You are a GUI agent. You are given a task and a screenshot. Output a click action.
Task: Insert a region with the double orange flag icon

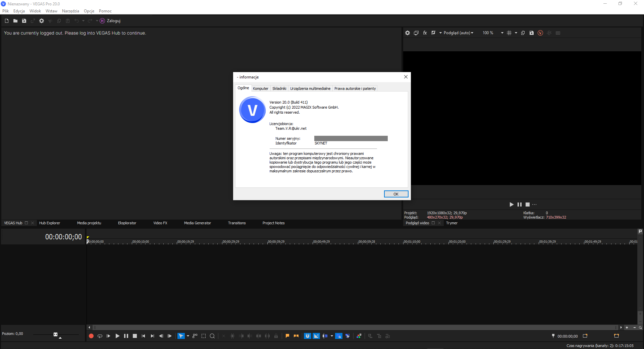(296, 336)
